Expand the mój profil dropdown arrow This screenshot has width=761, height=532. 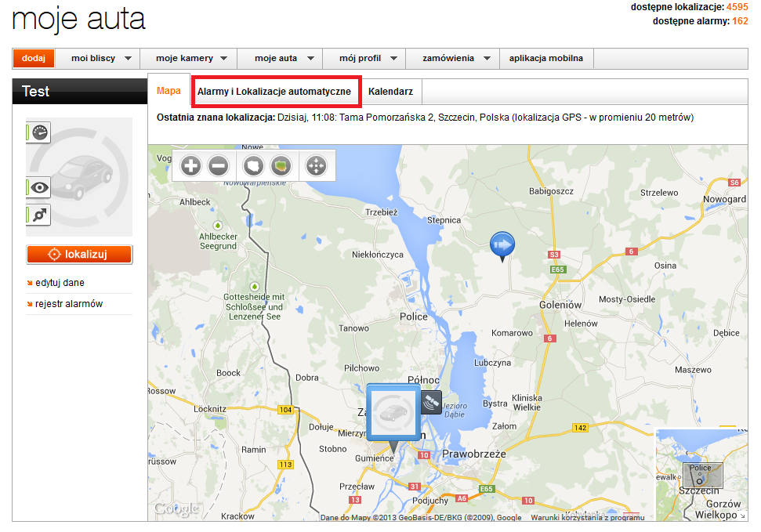coord(393,59)
